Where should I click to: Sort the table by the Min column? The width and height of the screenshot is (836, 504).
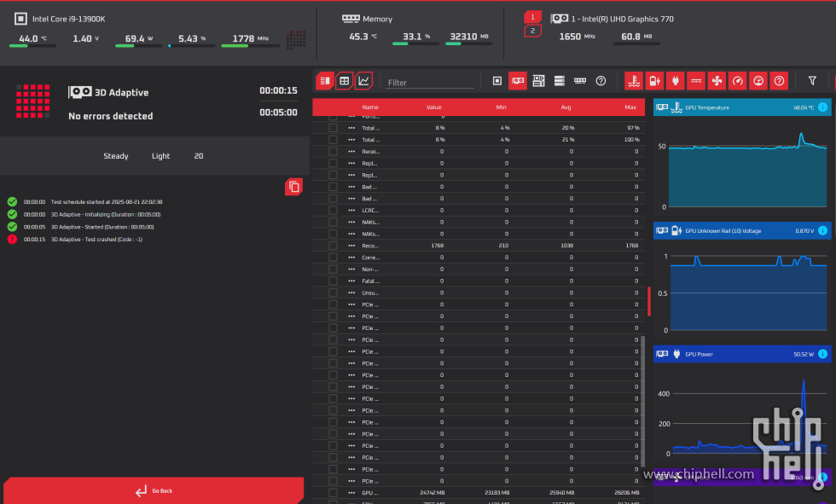502,107
